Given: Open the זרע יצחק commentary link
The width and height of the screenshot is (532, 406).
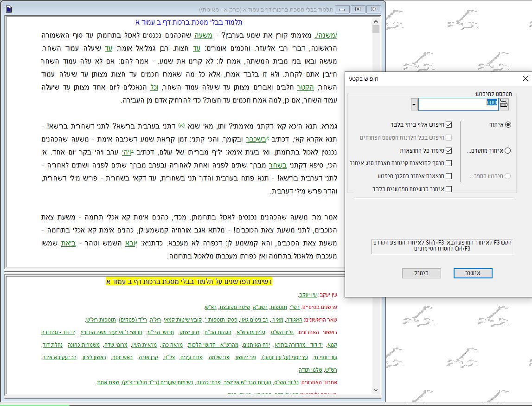Looking at the screenshot, I should 189,332.
